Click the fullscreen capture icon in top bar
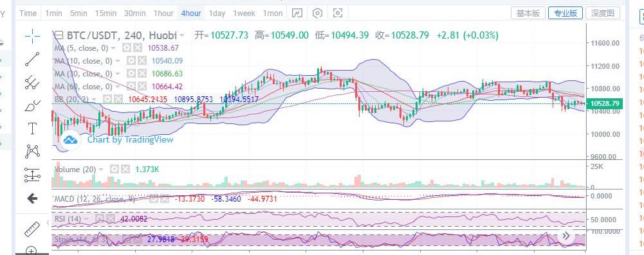 [337, 13]
